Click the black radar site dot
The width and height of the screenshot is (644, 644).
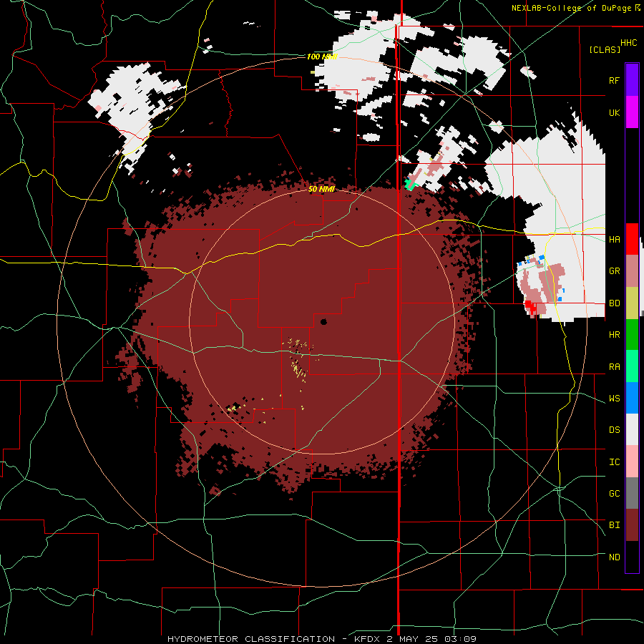point(323,322)
